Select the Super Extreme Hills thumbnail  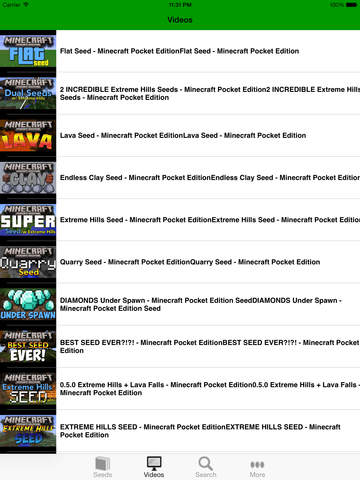(x=28, y=220)
